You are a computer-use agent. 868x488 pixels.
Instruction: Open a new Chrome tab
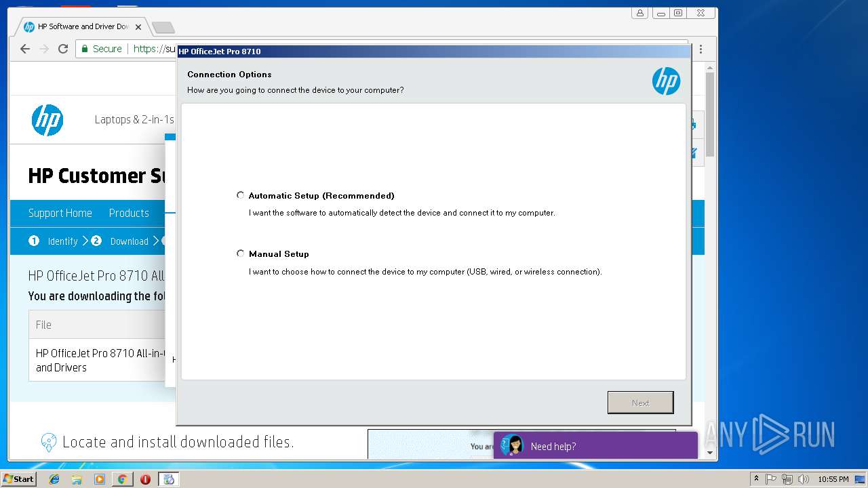click(163, 27)
